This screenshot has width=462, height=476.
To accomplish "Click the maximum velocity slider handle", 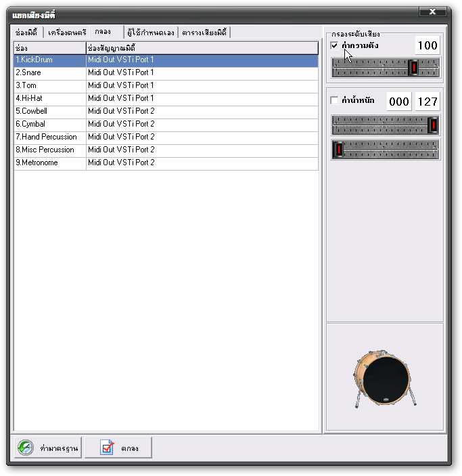I will tap(433, 125).
